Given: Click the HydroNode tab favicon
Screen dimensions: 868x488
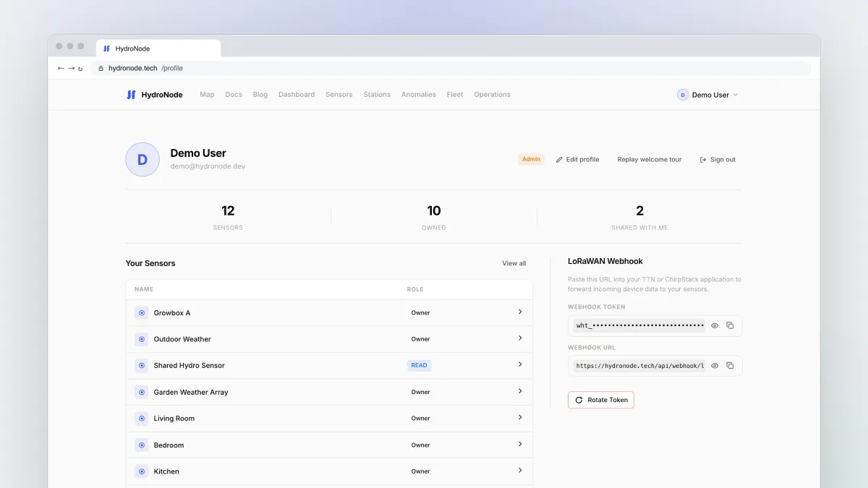Looking at the screenshot, I should (x=106, y=48).
